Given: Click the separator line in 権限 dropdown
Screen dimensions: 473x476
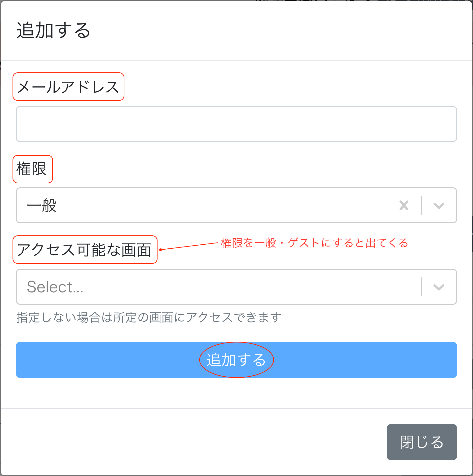Looking at the screenshot, I should [421, 206].
